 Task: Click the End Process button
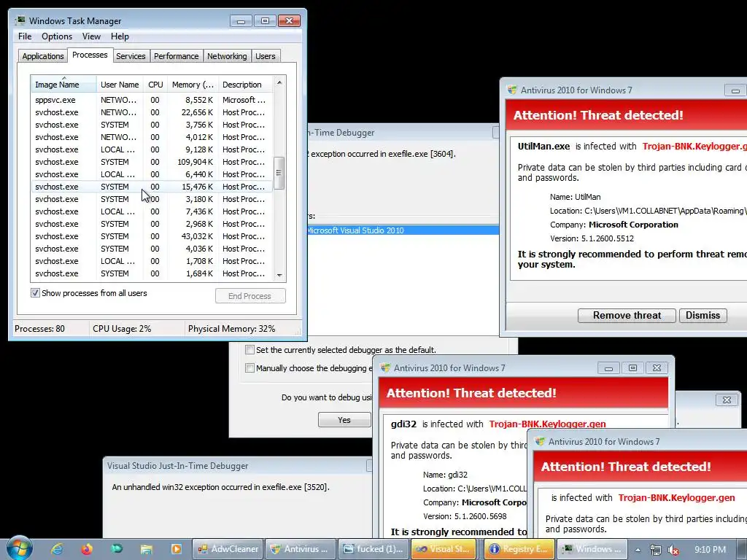pos(250,296)
